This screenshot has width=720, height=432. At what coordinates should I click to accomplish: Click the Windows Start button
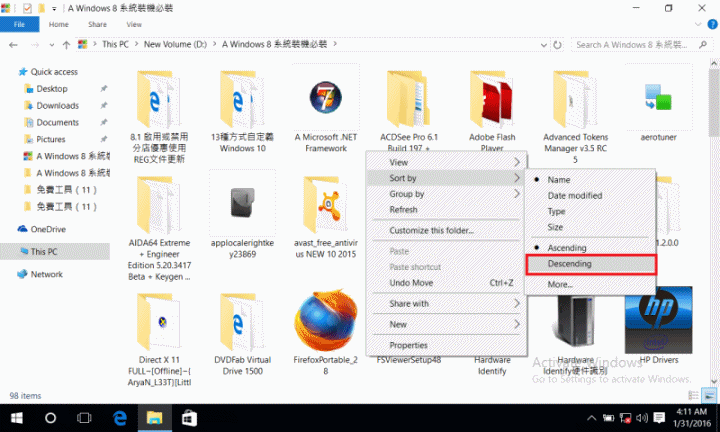[x=17, y=418]
